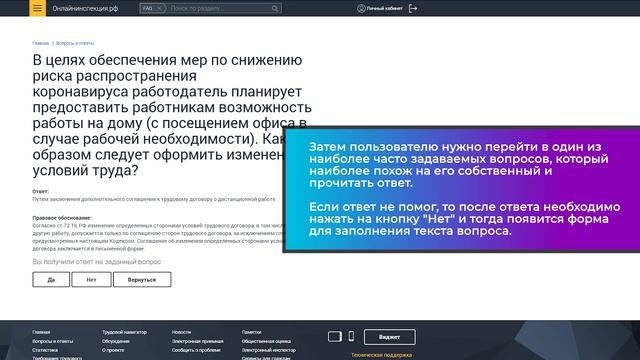Select the tablet view icon in footer

[x=335, y=337]
